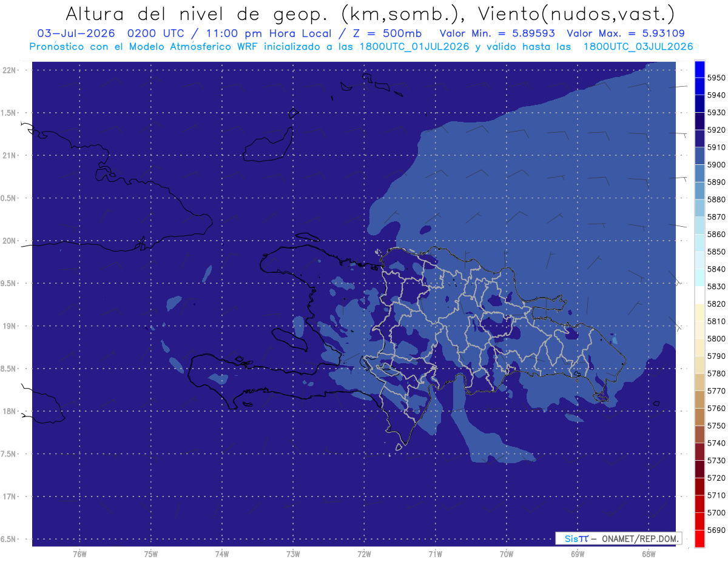Click the bright blue swatch above 5950
The image size is (728, 562).
coord(699,69)
